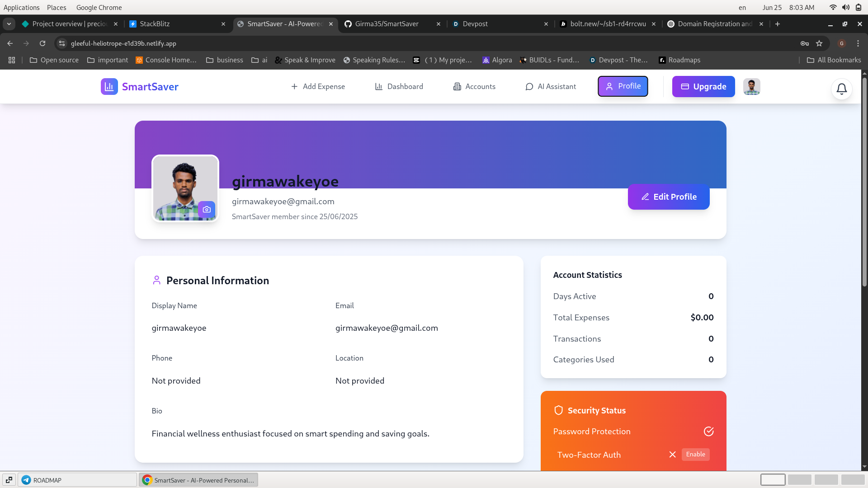Switch to the Girma35/SmartSaver tab

click(x=387, y=24)
